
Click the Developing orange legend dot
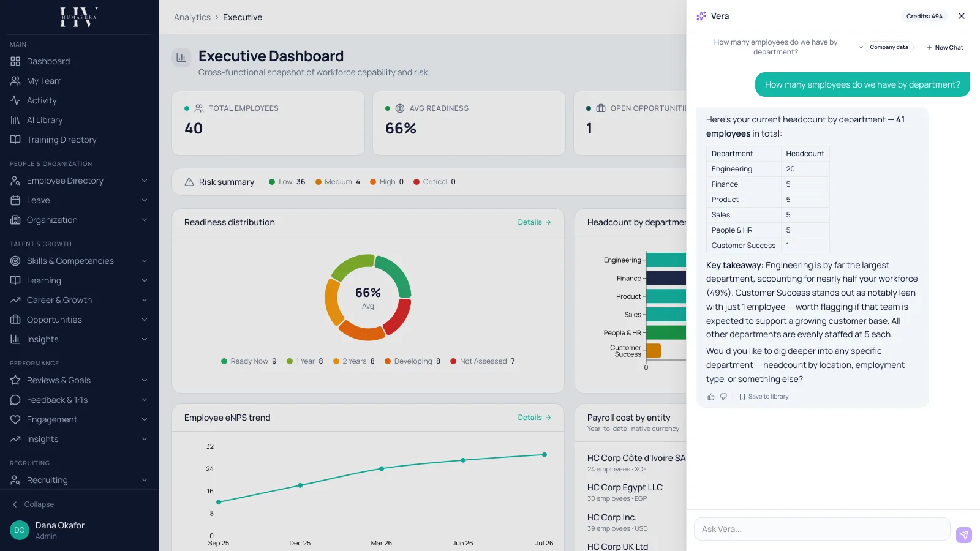click(388, 361)
